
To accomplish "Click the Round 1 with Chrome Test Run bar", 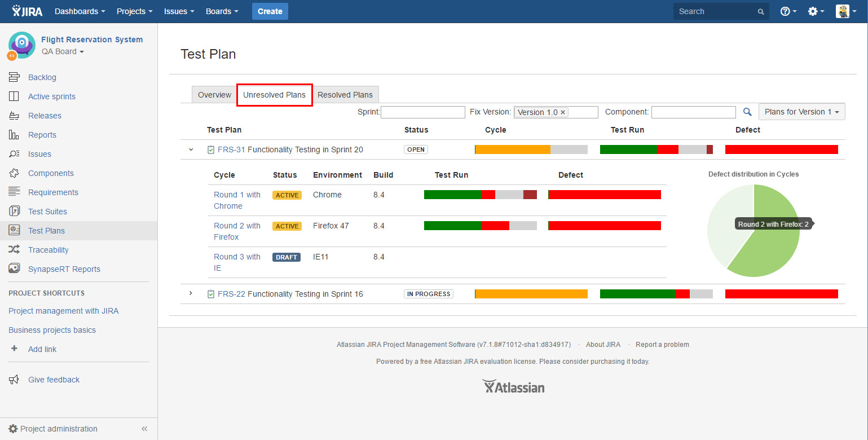I will pos(481,195).
